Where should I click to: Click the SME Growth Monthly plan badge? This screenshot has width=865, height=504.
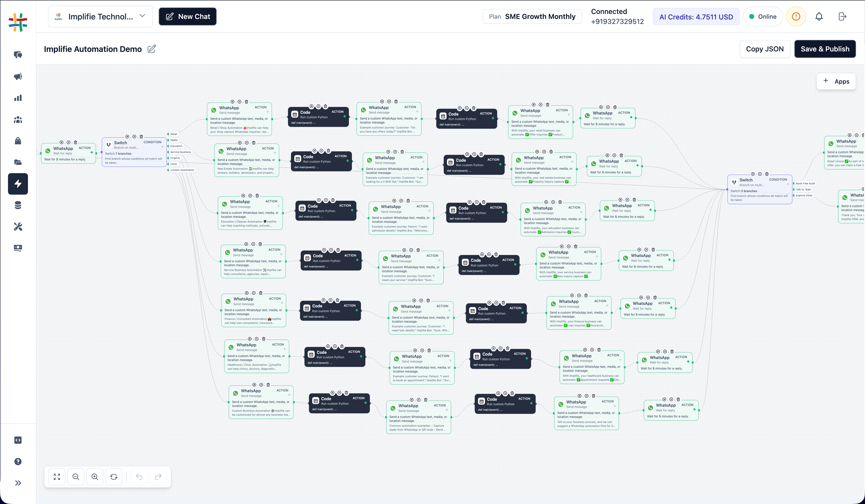click(532, 16)
